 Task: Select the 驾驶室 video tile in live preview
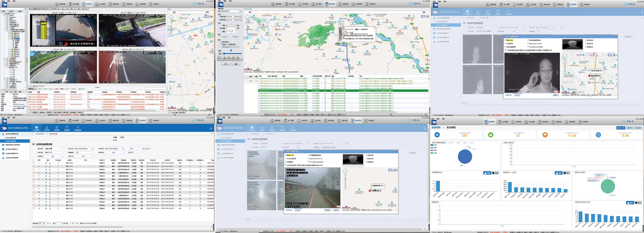point(132,30)
